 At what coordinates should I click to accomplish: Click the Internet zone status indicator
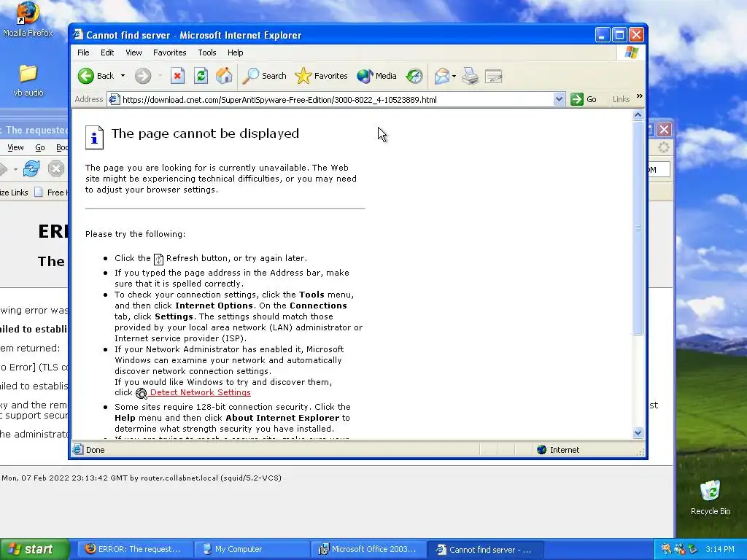tap(558, 449)
